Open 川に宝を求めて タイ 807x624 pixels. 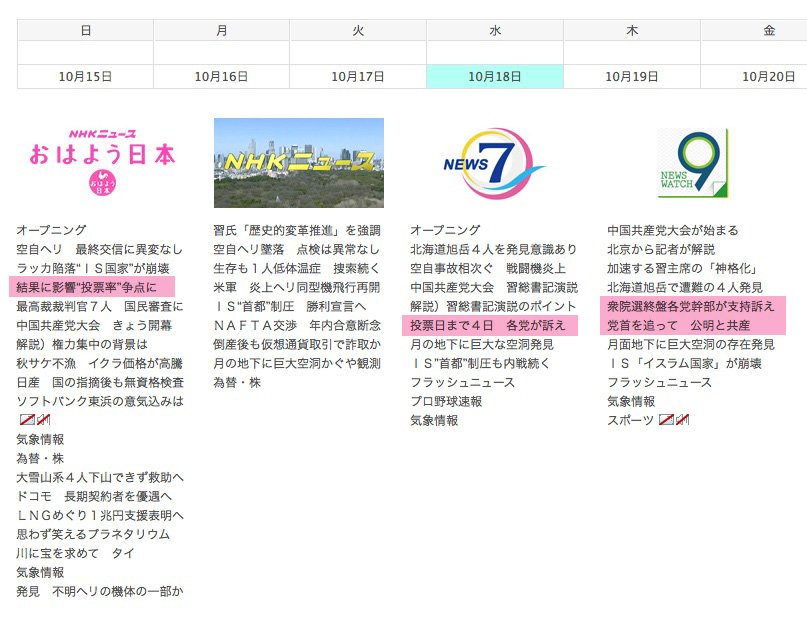coord(75,553)
